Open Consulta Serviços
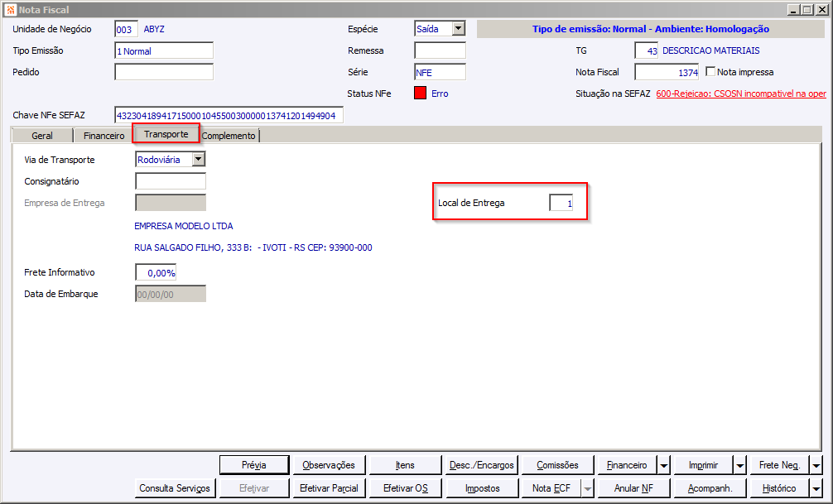The image size is (833, 504). [x=175, y=488]
